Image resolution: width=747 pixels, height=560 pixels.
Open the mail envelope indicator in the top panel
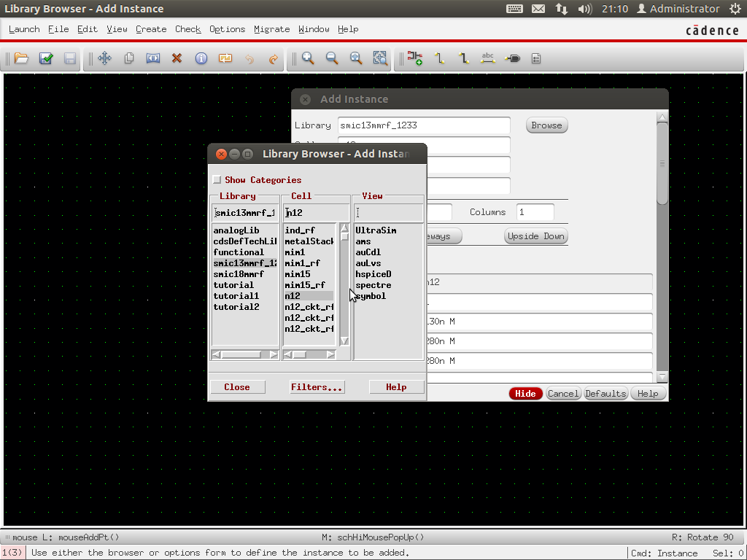coord(538,9)
